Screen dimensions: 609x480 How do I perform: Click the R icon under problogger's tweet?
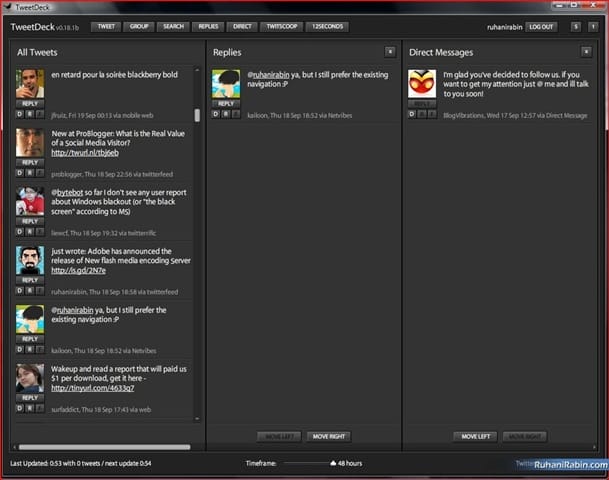click(x=29, y=173)
